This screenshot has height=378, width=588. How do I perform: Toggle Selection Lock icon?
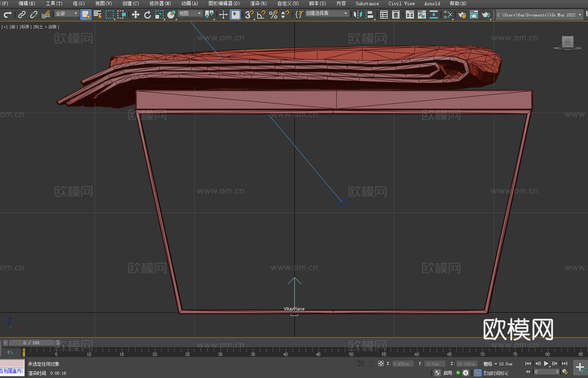(x=371, y=364)
